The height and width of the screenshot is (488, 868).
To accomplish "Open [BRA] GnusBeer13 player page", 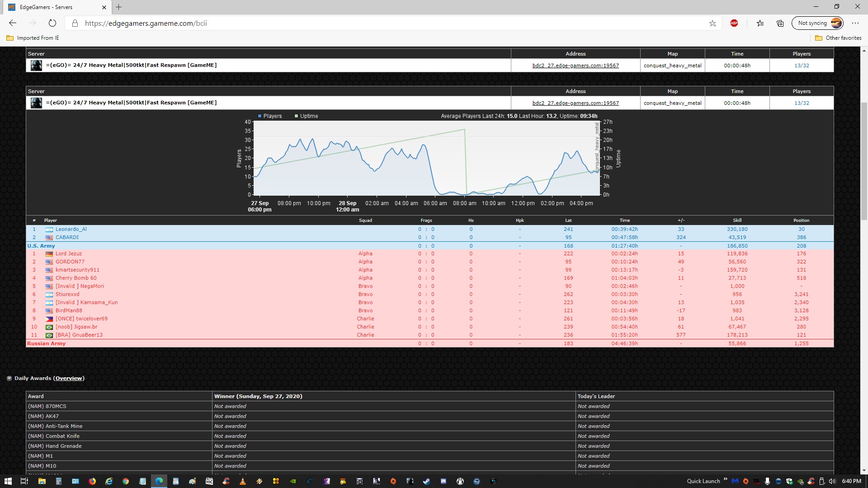I will tap(79, 335).
